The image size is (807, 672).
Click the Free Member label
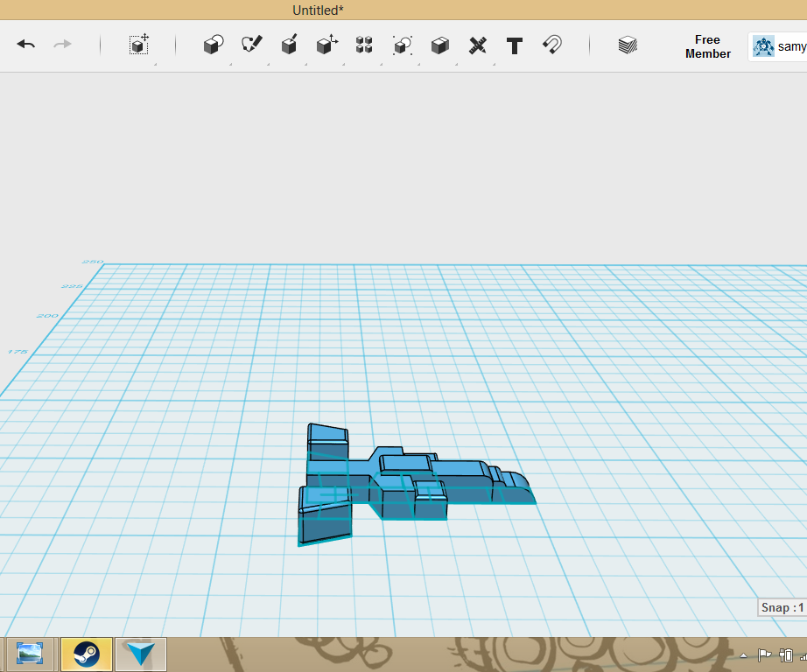[707, 45]
